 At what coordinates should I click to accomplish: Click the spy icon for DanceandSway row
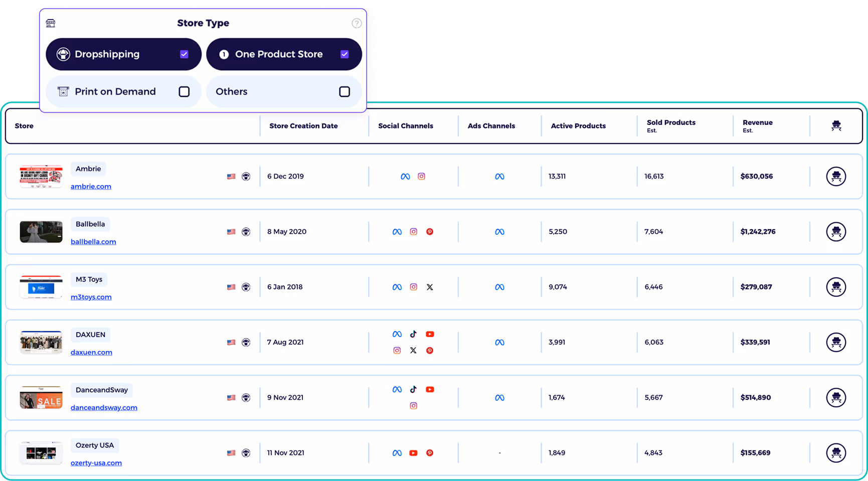pos(836,397)
